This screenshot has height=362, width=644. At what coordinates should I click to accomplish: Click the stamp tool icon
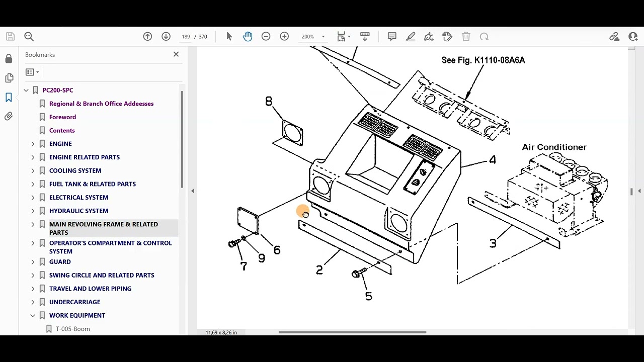(447, 36)
